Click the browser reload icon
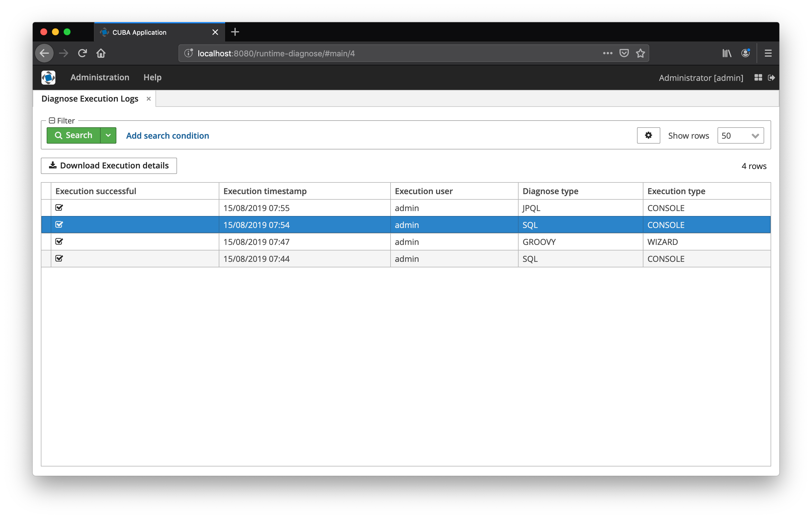The image size is (812, 519). [x=83, y=53]
